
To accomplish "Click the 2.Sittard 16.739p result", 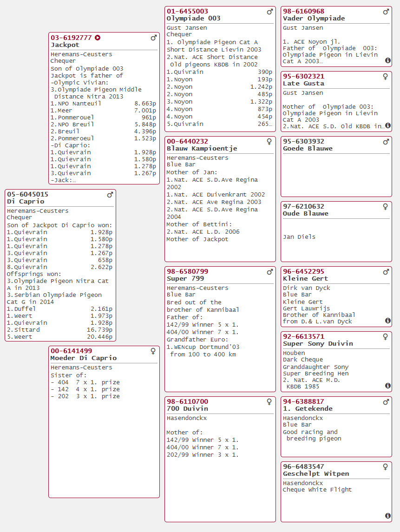I will click(59, 330).
